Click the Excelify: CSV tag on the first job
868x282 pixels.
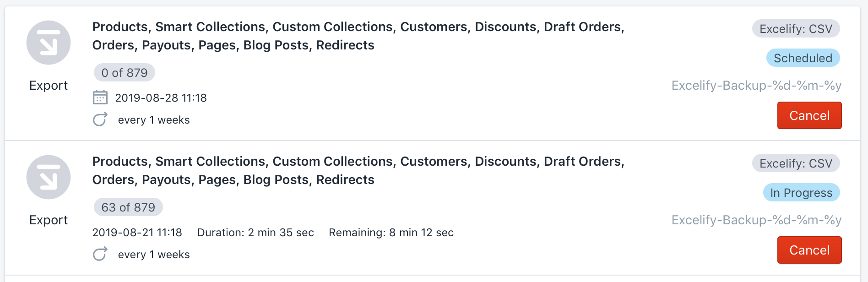(x=796, y=29)
